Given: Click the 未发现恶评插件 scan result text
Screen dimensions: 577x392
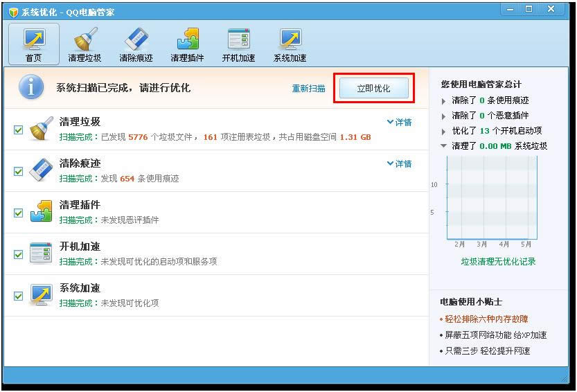Looking at the screenshot, I should click(130, 220).
